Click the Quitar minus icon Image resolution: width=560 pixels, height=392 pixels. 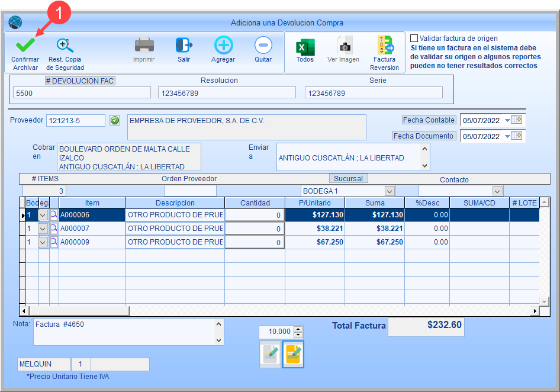263,46
